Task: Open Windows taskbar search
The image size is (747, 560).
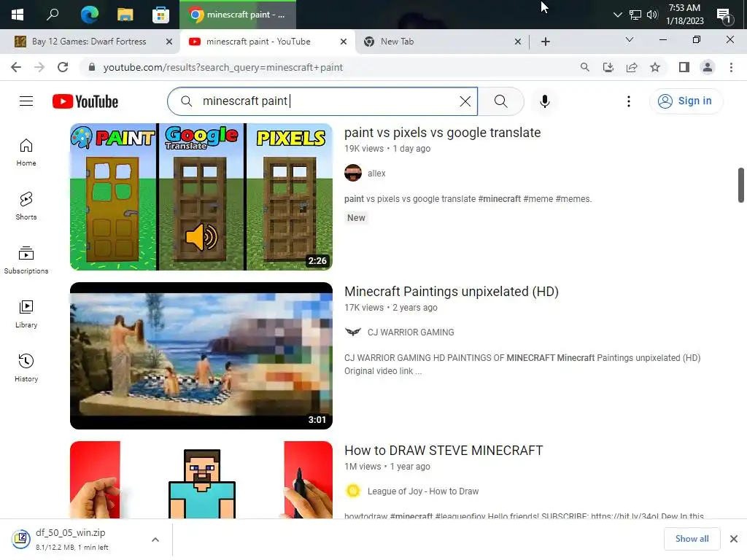Action: tap(53, 15)
